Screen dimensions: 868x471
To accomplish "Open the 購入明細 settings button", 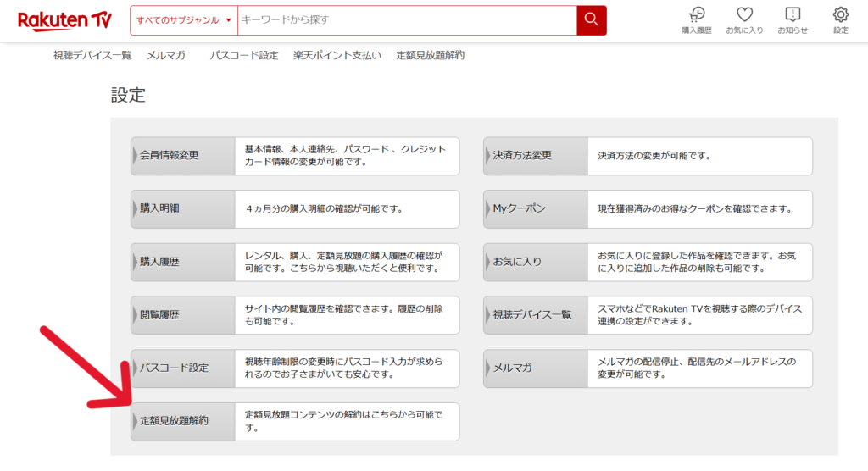I will pyautogui.click(x=182, y=209).
